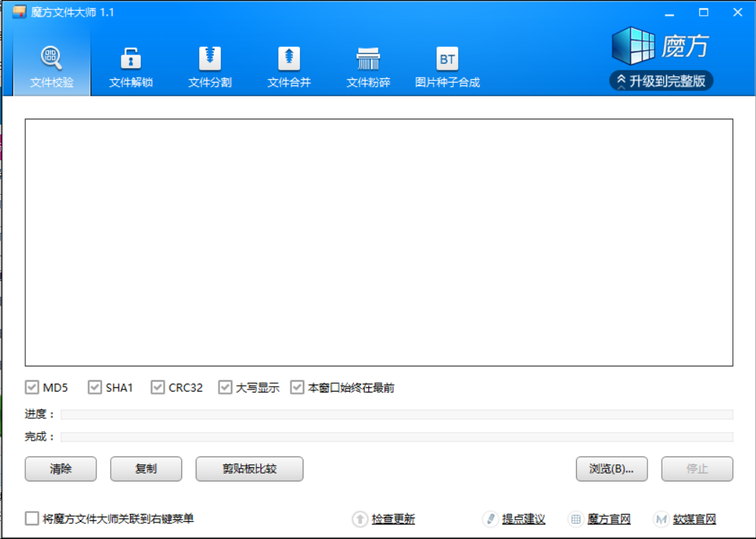Open the 图片种子合成 BT image tool
Viewport: 756px width, 539px height.
pyautogui.click(x=447, y=66)
